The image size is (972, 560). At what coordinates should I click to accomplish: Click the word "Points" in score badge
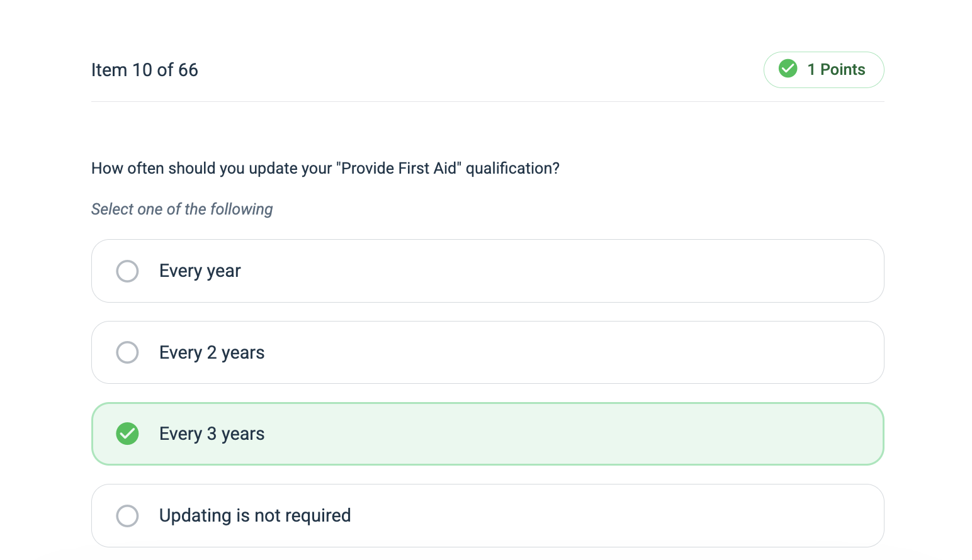pyautogui.click(x=842, y=69)
